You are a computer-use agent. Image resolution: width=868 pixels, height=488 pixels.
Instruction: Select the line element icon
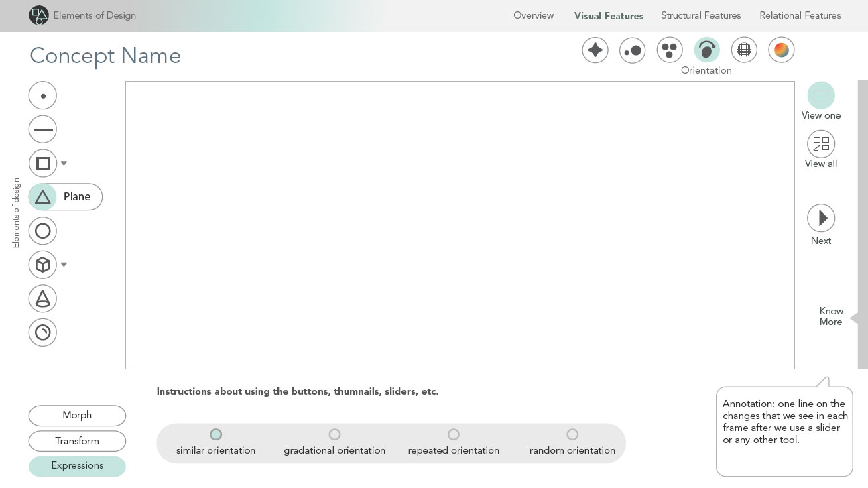click(x=43, y=129)
